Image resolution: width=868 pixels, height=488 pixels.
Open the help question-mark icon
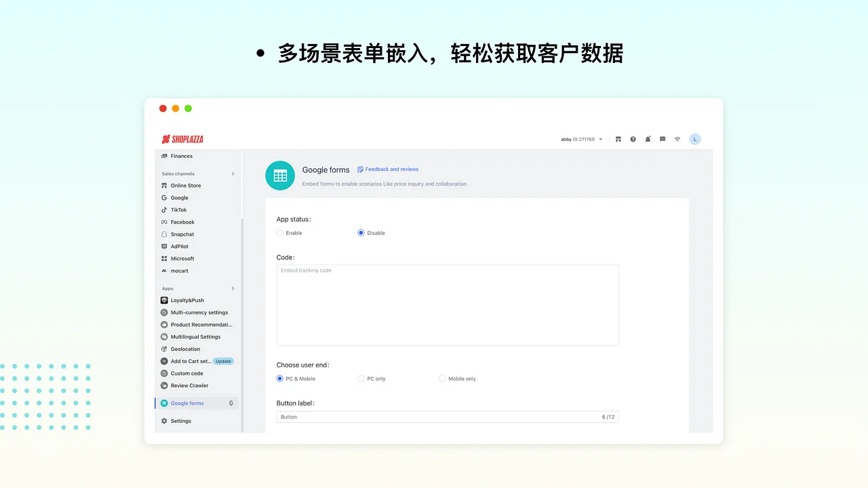point(633,139)
